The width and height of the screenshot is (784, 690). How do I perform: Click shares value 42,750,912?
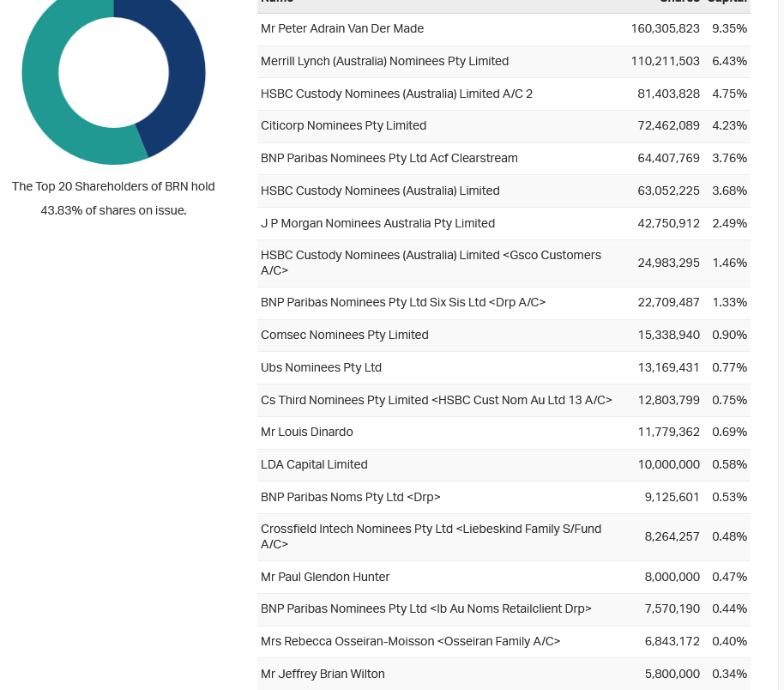click(668, 223)
